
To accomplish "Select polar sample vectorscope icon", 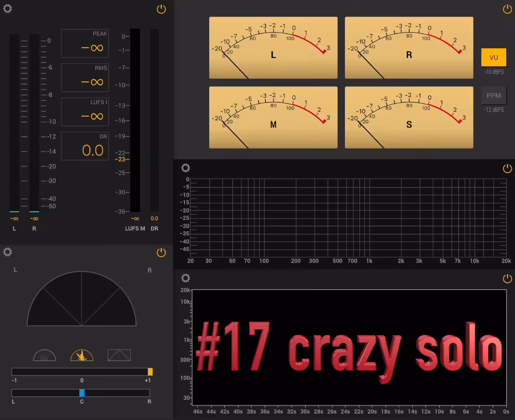I will 82,355.
